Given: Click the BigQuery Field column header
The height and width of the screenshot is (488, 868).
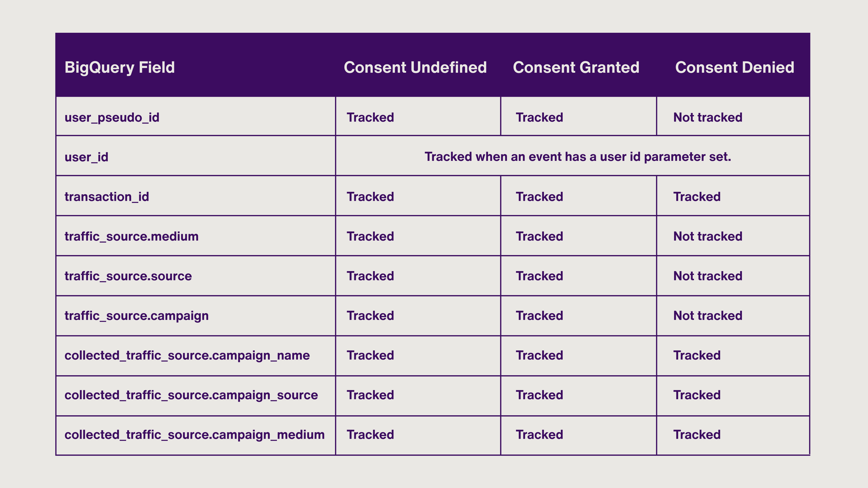Looking at the screenshot, I should coord(120,67).
